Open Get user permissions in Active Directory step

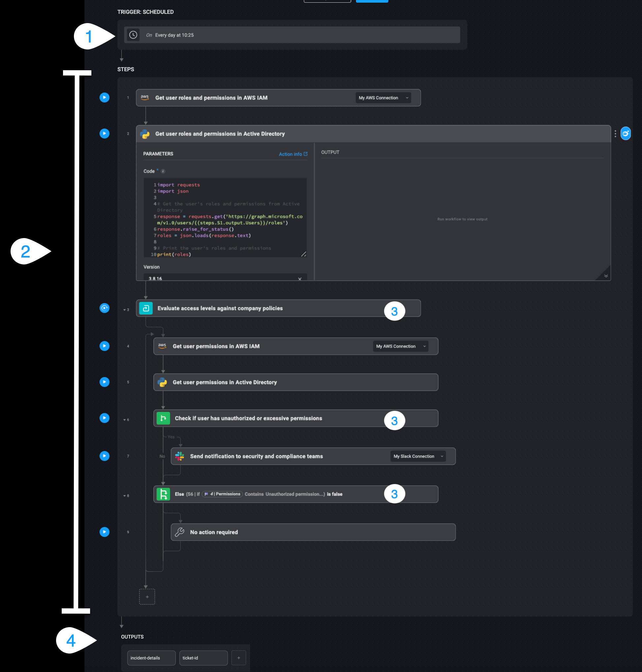coord(296,382)
